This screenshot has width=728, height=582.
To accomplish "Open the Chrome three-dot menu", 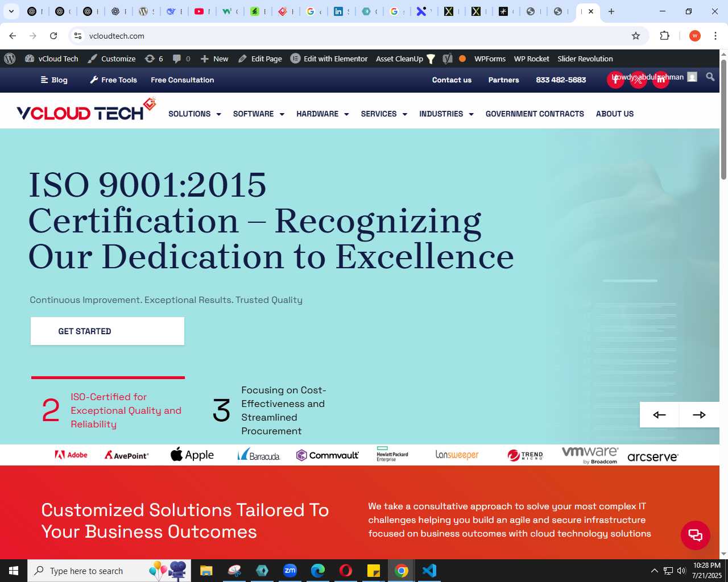I will (x=715, y=36).
